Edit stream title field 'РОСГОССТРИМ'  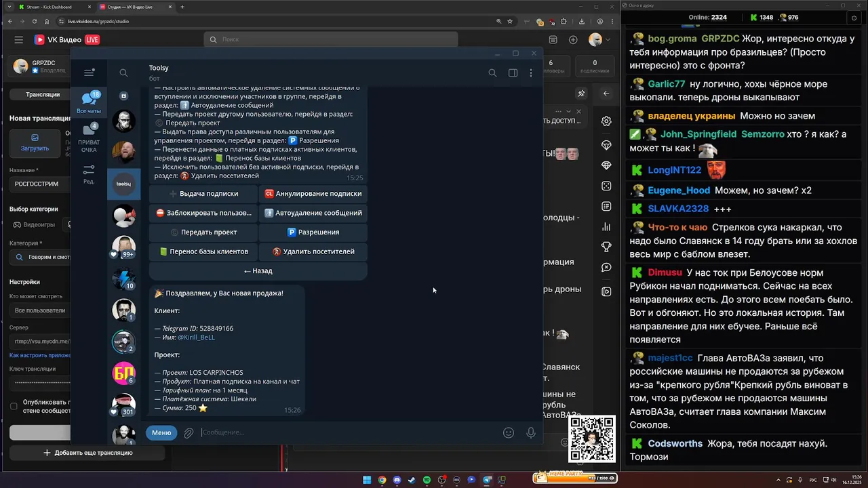pos(39,184)
